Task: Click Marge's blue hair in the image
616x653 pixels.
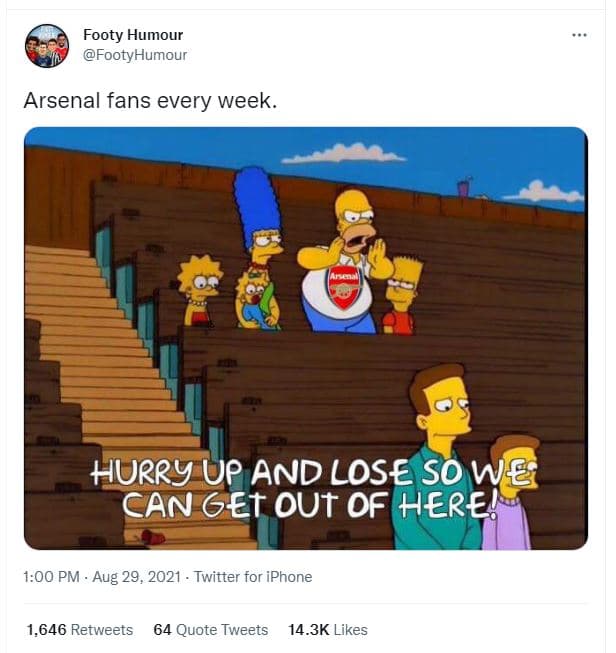Action: click(257, 206)
